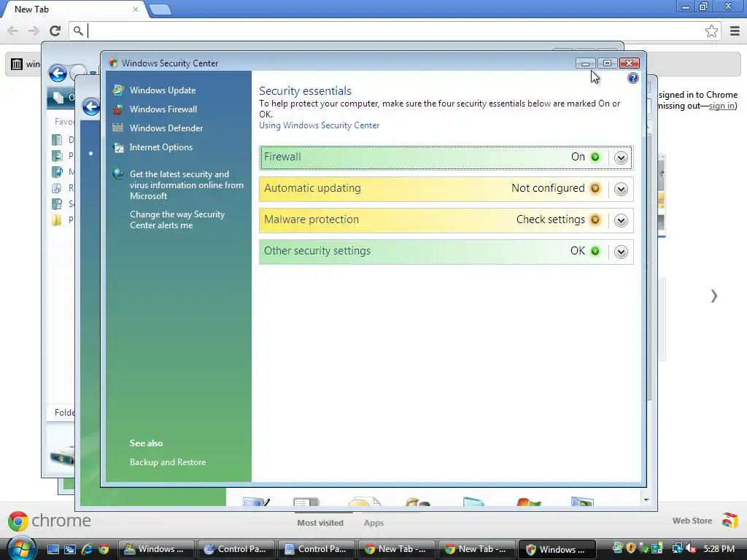Bookmark page with Chrome star icon
The image size is (747, 560).
coord(711,31)
